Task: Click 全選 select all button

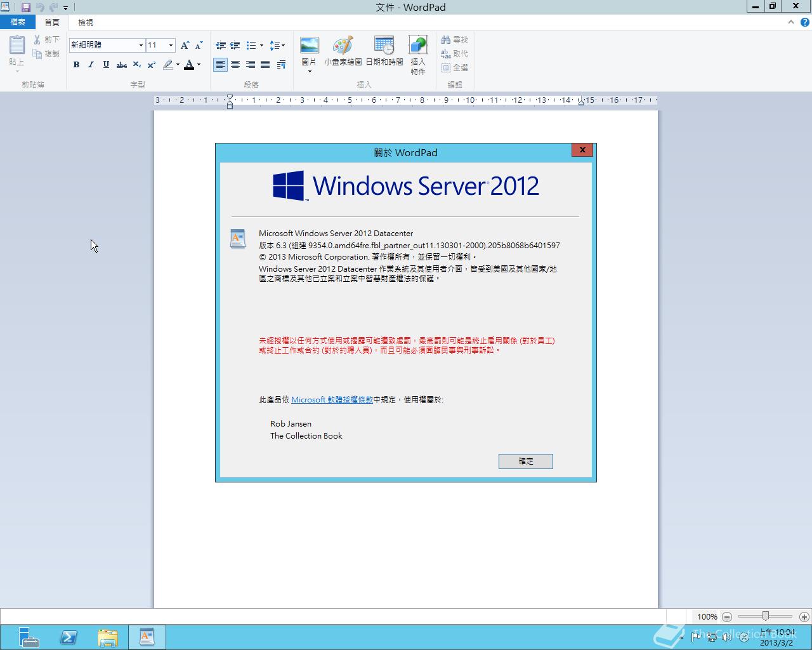Action: click(455, 68)
